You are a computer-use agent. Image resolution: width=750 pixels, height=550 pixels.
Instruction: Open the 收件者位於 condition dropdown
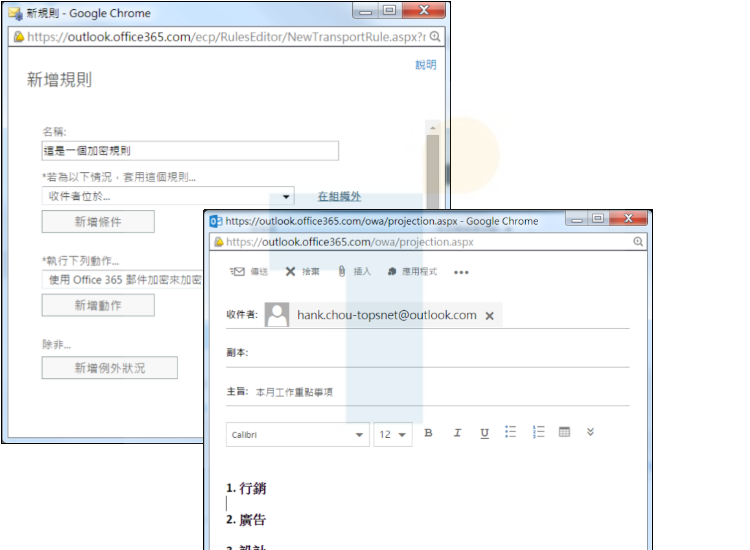168,196
